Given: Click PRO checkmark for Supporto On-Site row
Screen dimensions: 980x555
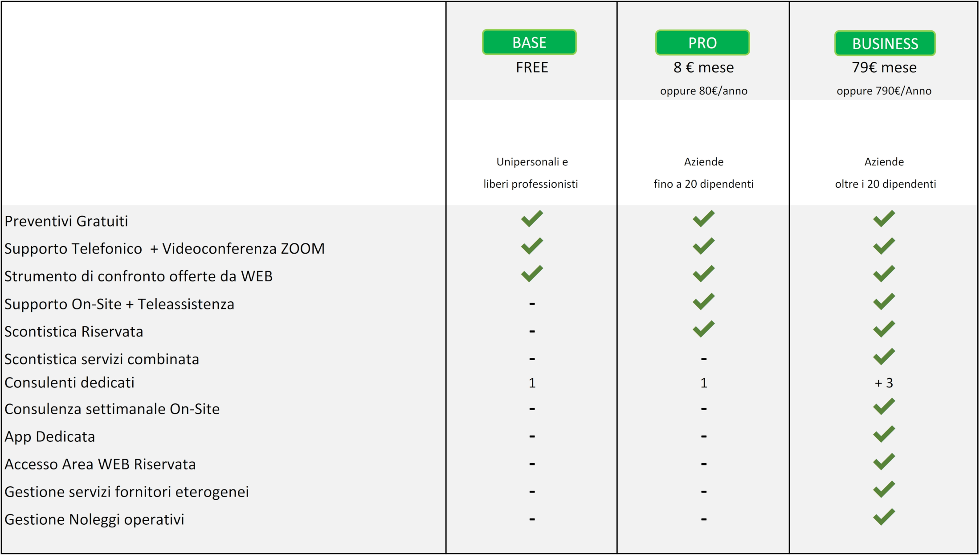Looking at the screenshot, I should coord(703,302).
